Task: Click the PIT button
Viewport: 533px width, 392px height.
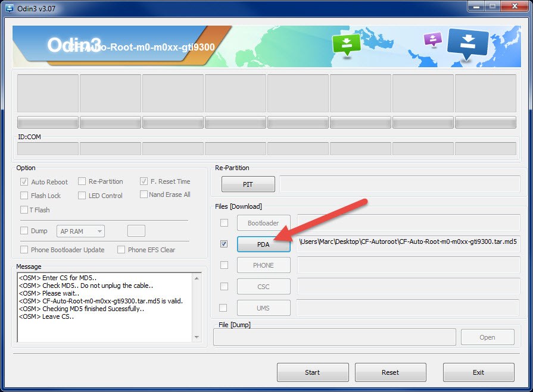Action: point(248,184)
